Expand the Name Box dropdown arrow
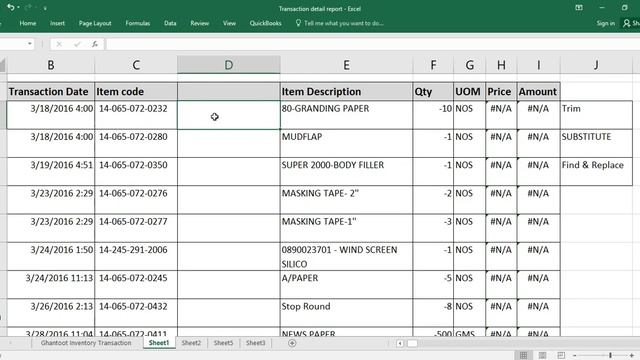Viewport: 640px width, 360px height. (x=30, y=44)
